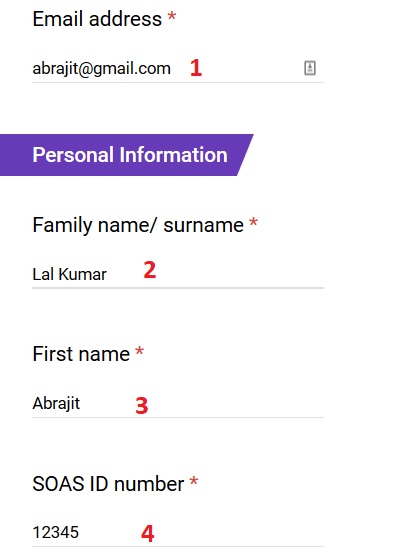This screenshot has width=403, height=556.
Task: Click the "First name" question label
Action: pyautogui.click(x=81, y=354)
